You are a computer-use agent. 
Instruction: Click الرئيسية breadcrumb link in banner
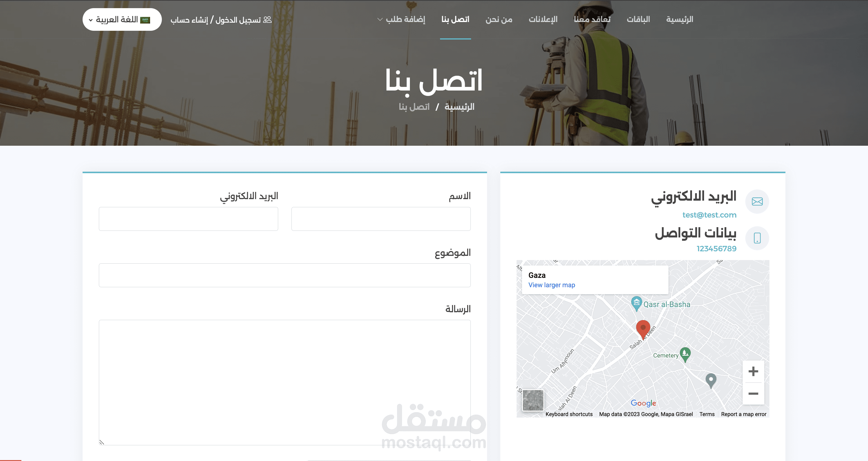click(x=459, y=107)
